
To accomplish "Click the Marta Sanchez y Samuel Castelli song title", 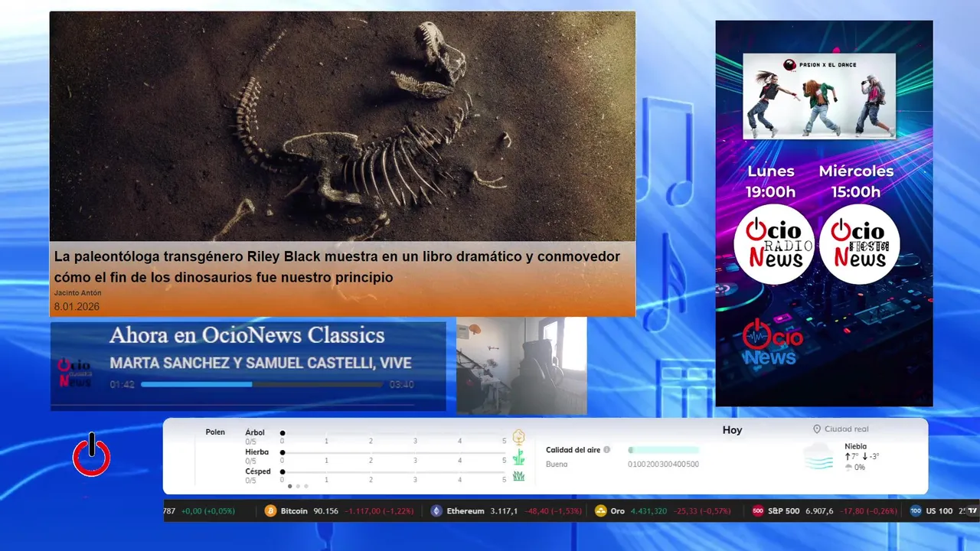I will (x=260, y=364).
